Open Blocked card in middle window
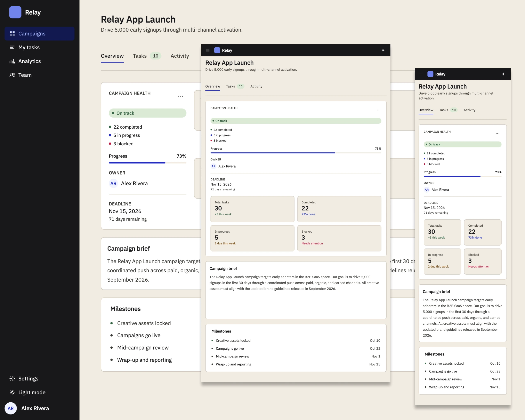Screen dimensions: 525x420 [x=339, y=238]
